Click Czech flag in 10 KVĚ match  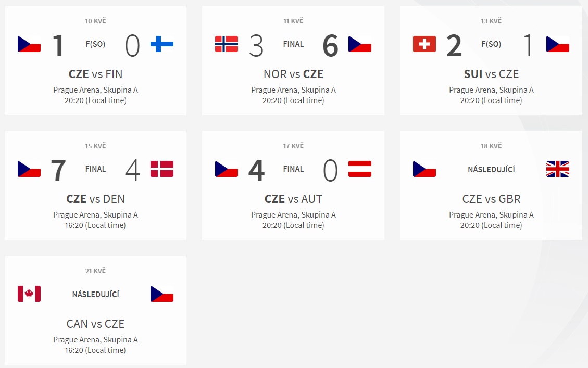coord(29,44)
